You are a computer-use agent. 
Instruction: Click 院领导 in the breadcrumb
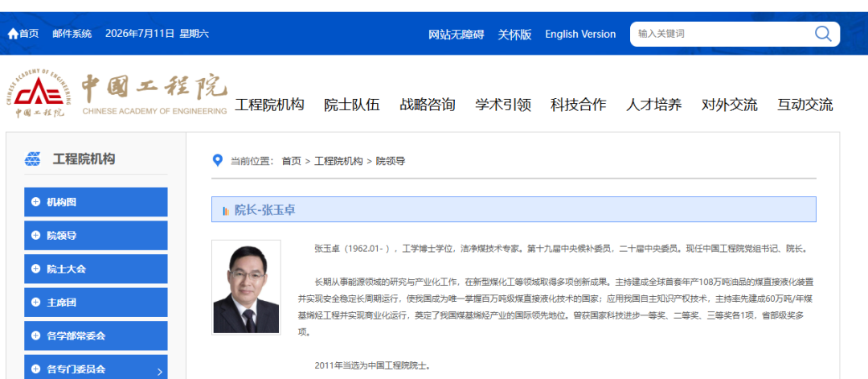[x=391, y=161]
